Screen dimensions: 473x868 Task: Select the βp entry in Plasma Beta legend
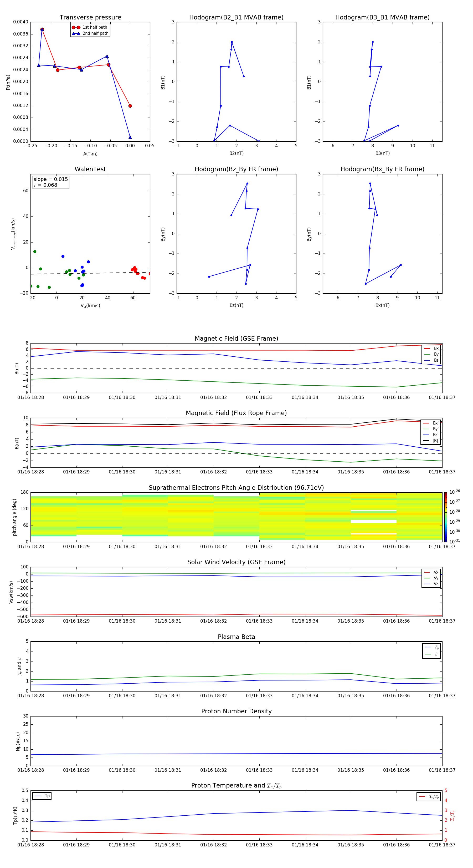(x=431, y=647)
